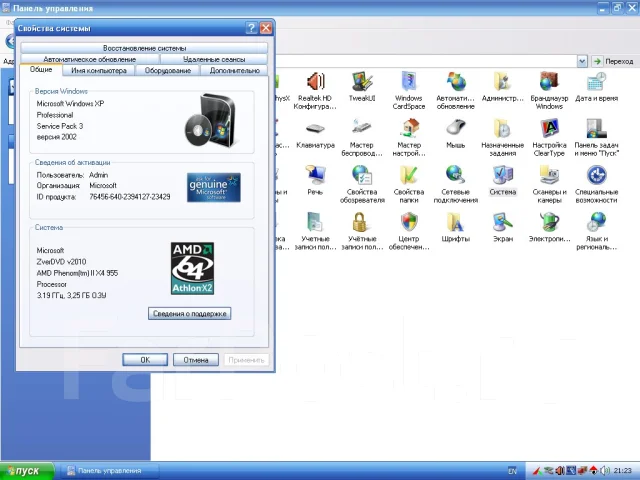The width and height of the screenshot is (640, 480).
Task: Click the genuine Microsoft software badge
Action: 213,187
